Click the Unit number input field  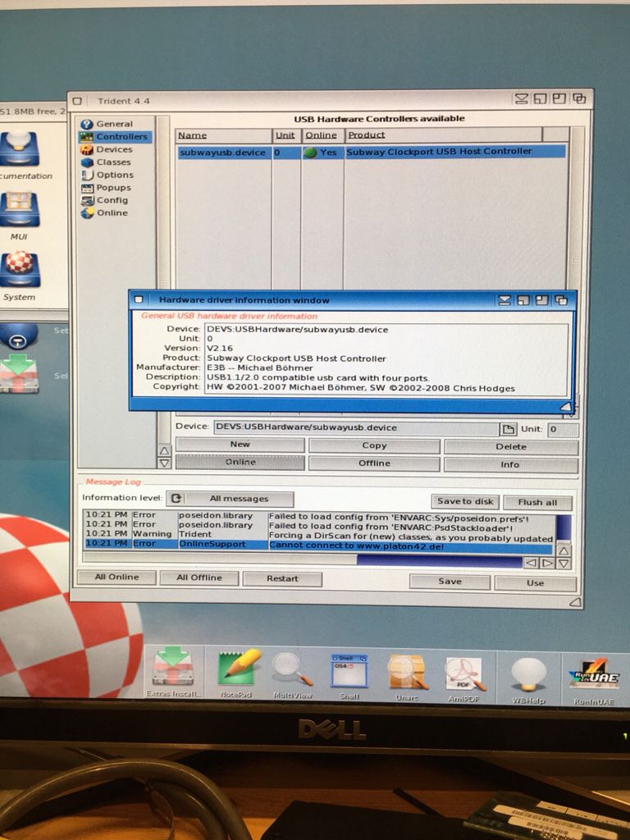(563, 429)
